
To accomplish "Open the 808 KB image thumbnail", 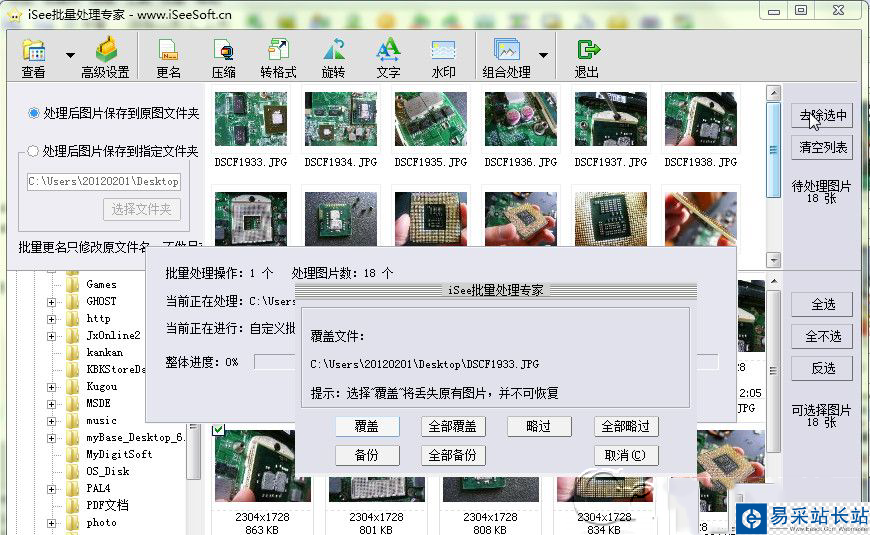I will [x=490, y=488].
